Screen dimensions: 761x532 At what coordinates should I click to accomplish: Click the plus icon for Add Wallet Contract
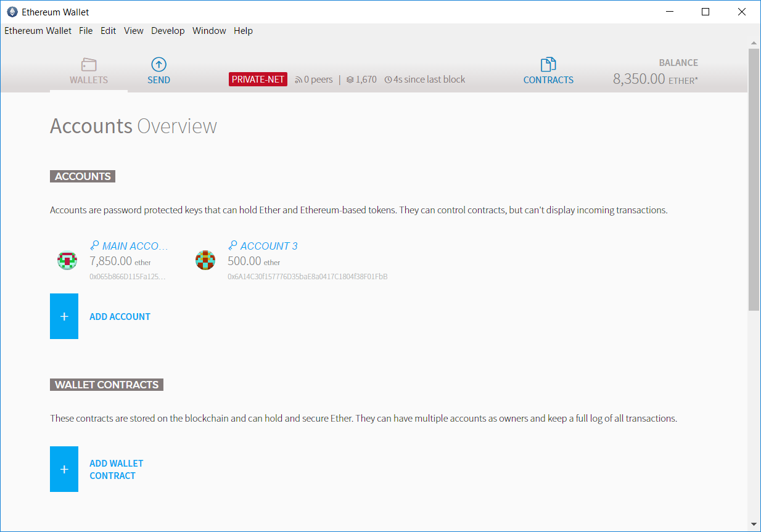point(64,469)
